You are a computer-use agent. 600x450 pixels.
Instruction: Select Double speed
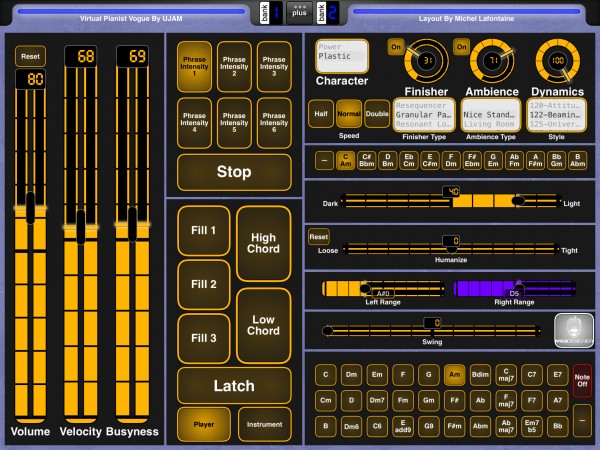tap(377, 114)
